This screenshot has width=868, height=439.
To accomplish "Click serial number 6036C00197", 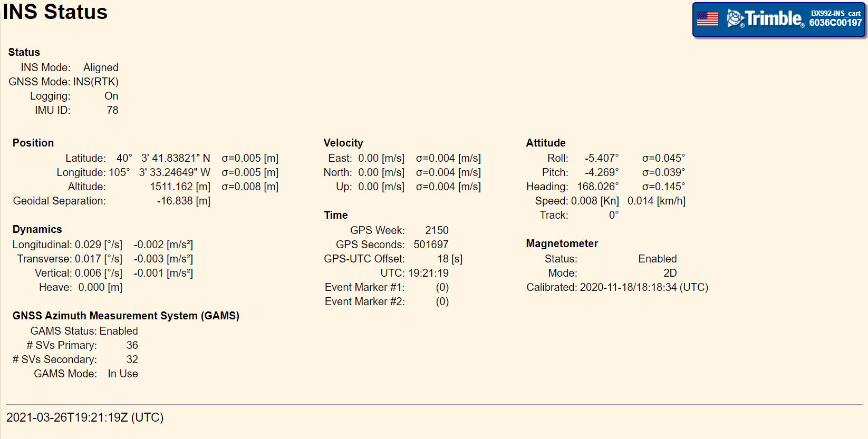I will [x=835, y=23].
